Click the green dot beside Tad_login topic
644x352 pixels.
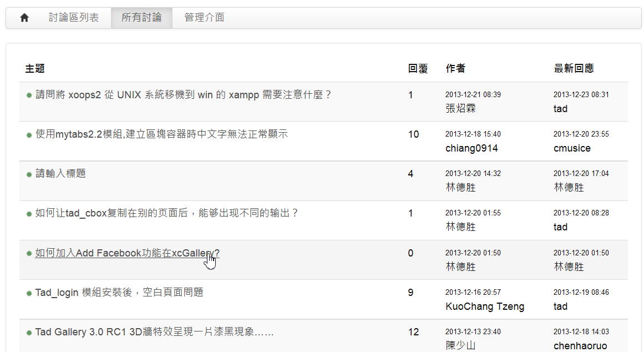(x=29, y=293)
